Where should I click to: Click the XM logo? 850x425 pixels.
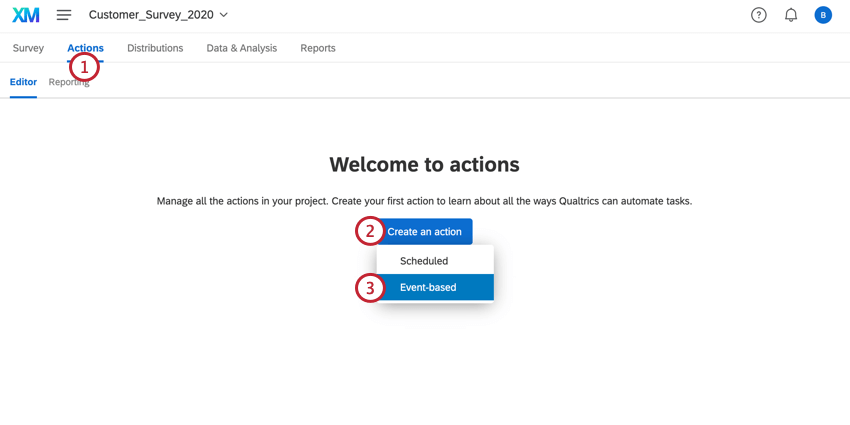[26, 15]
